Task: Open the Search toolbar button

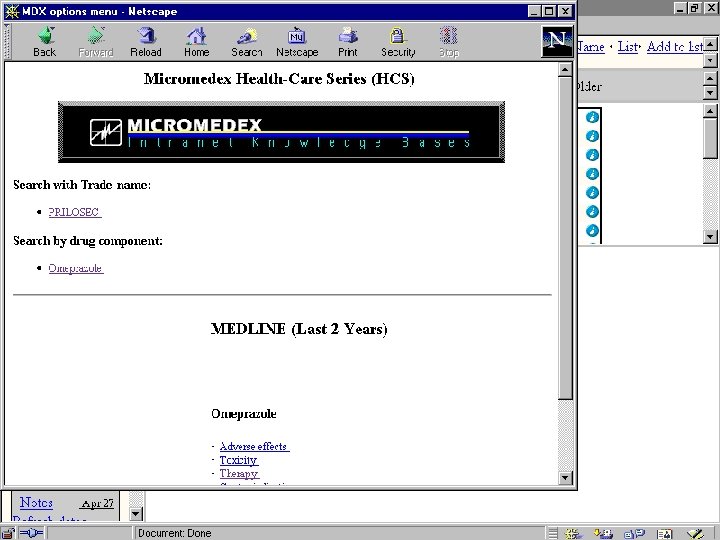Action: coord(247,42)
